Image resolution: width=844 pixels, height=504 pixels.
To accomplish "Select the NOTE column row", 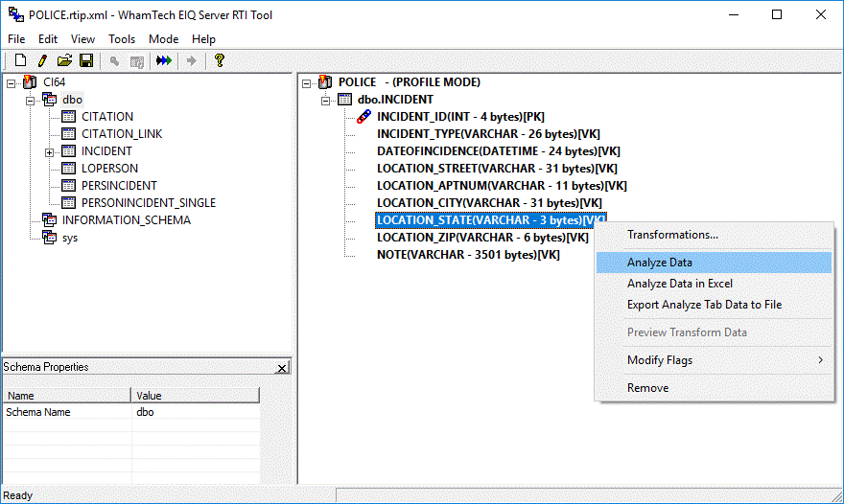I will pos(468,255).
